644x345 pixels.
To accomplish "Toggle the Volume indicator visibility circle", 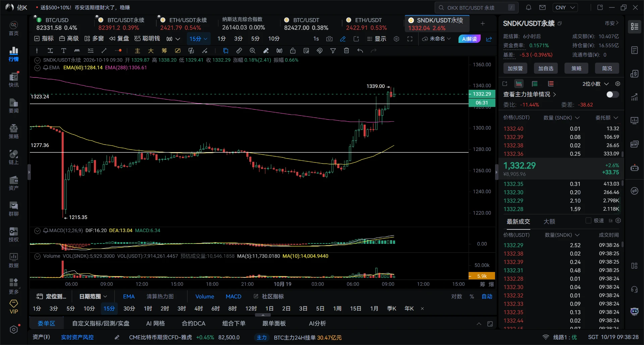I will point(38,256).
